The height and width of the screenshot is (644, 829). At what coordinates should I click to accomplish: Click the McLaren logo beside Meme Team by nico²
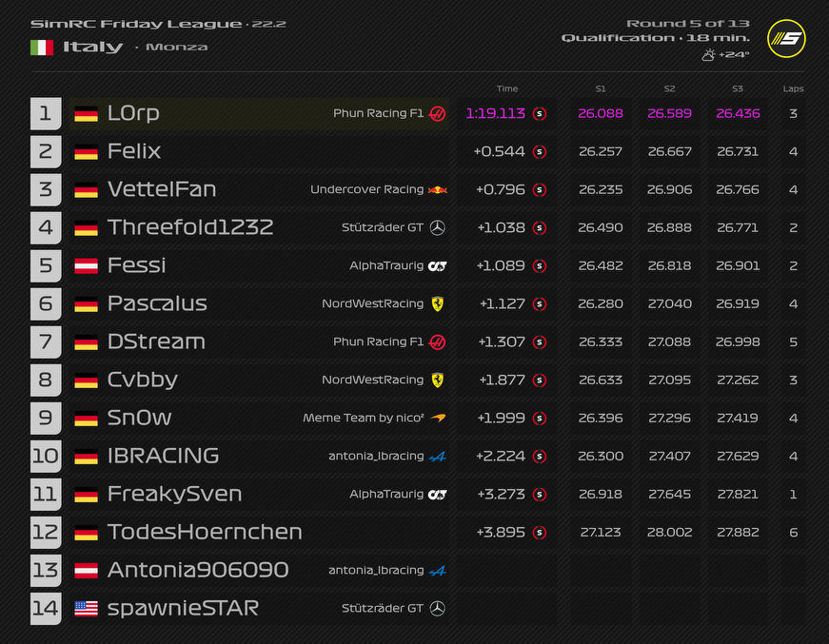[437, 418]
